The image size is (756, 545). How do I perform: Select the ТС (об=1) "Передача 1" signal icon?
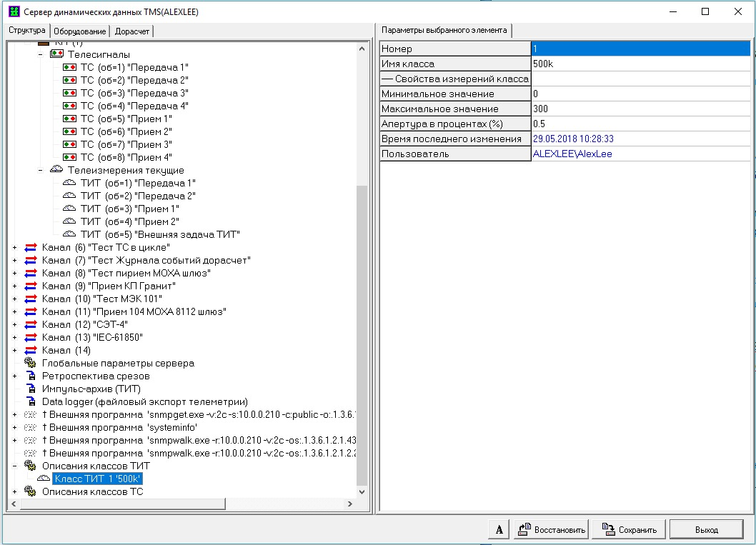(x=70, y=67)
